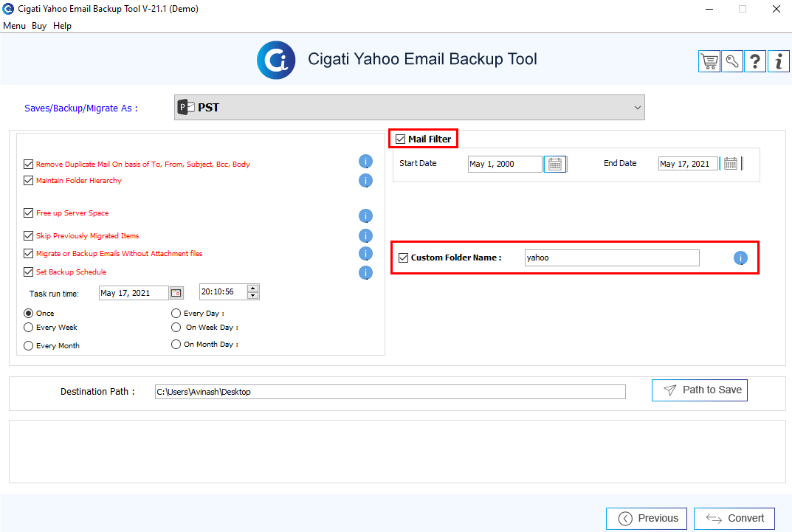Uncheck Set Backup Schedule
The height and width of the screenshot is (532, 792).
coord(28,272)
